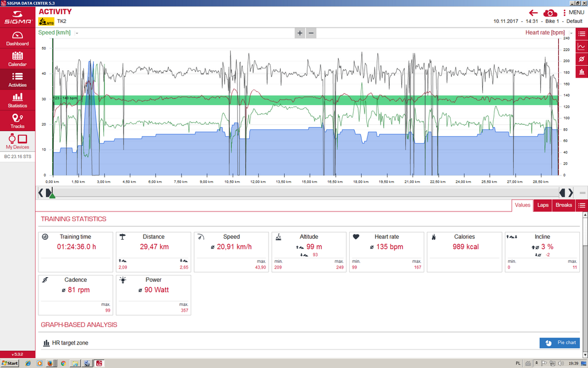Click the Pie chart button
This screenshot has width=588, height=368.
[559, 343]
